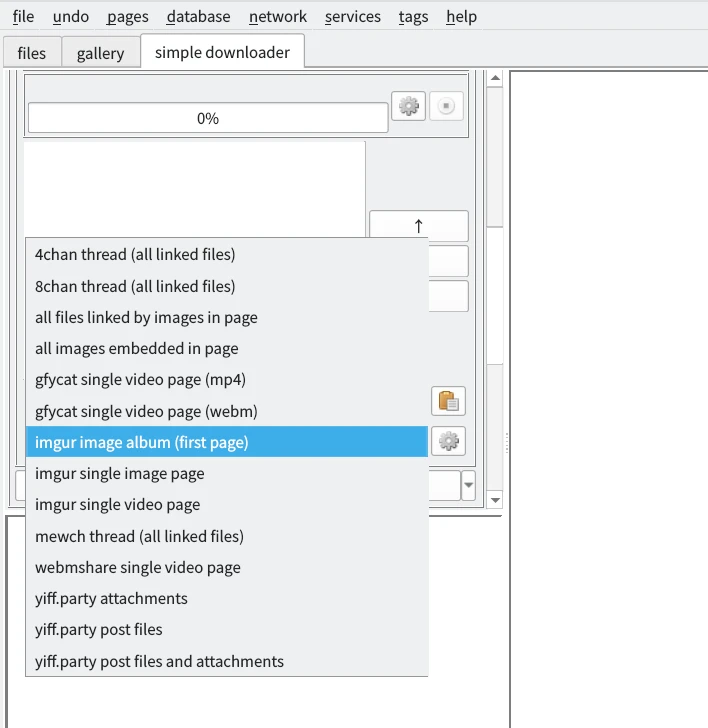Switch to the gallery tab

100,53
